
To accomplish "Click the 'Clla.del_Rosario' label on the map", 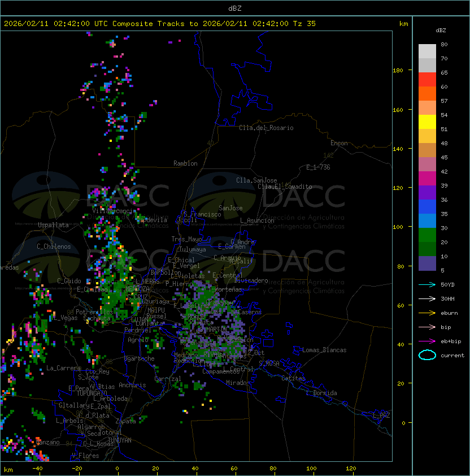I will click(266, 128).
